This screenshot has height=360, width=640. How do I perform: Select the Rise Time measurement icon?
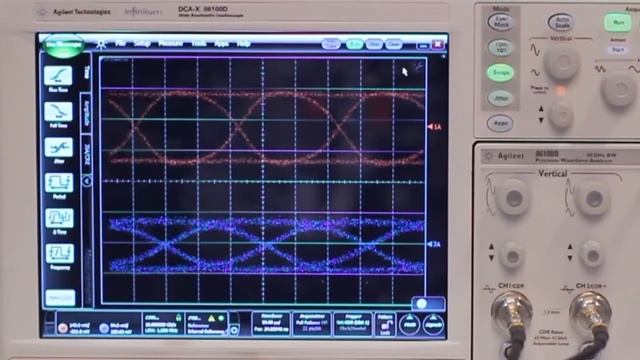coord(58,76)
